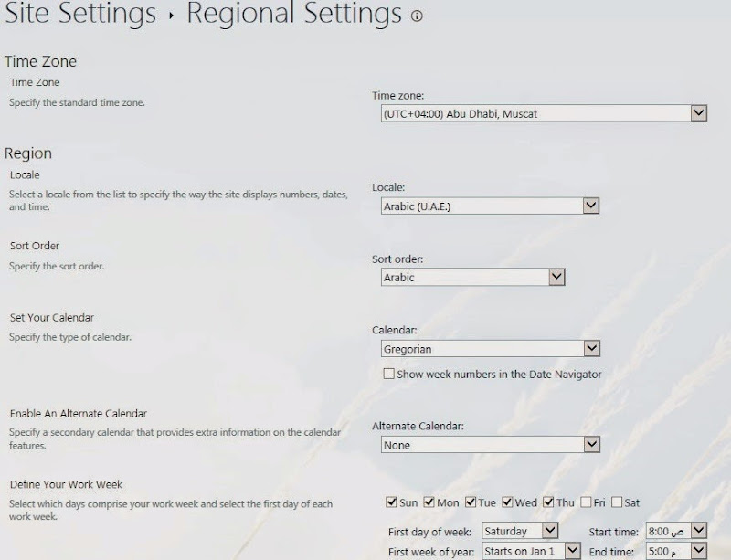Uncheck the Wed work day checkbox
The height and width of the screenshot is (560, 731).
(507, 502)
